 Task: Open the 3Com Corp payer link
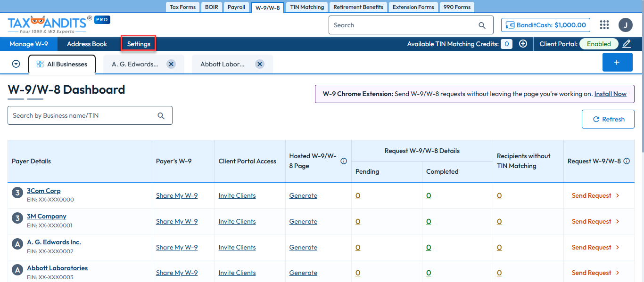(x=44, y=191)
